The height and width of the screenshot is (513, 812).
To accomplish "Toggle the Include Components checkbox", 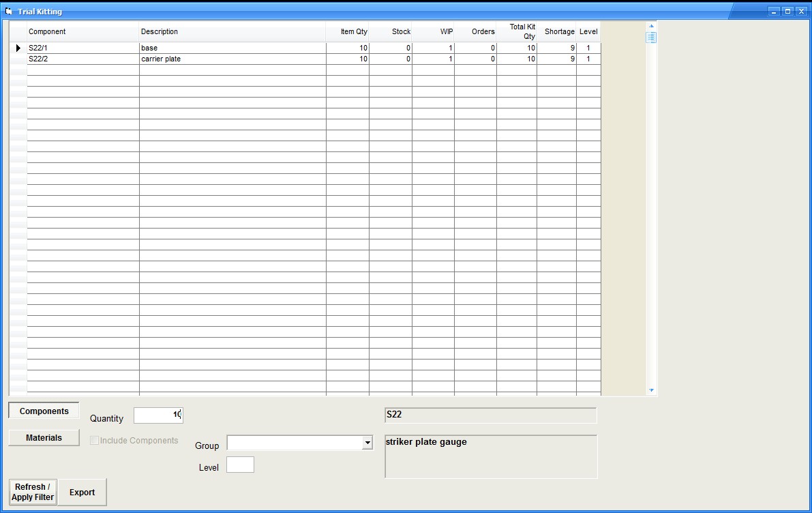I will [95, 441].
